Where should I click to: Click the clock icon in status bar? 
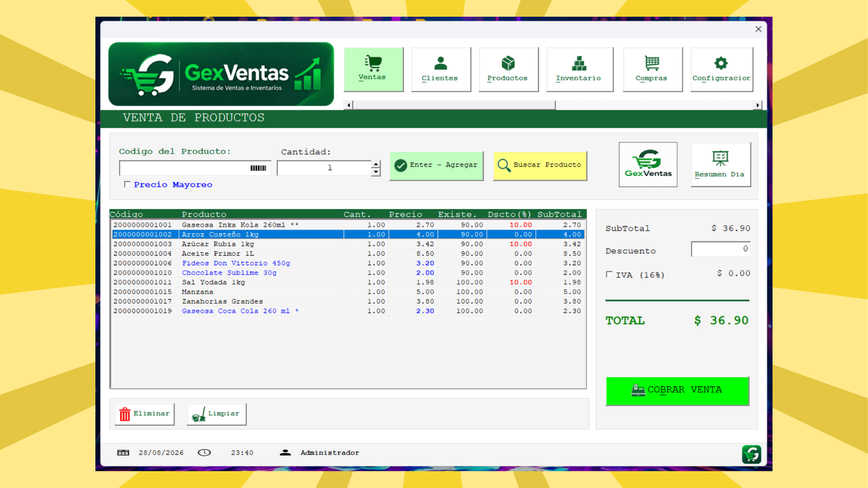[x=204, y=453]
